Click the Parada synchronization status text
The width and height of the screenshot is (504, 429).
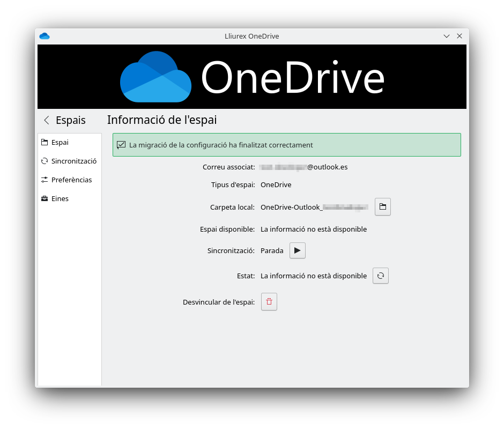(272, 251)
